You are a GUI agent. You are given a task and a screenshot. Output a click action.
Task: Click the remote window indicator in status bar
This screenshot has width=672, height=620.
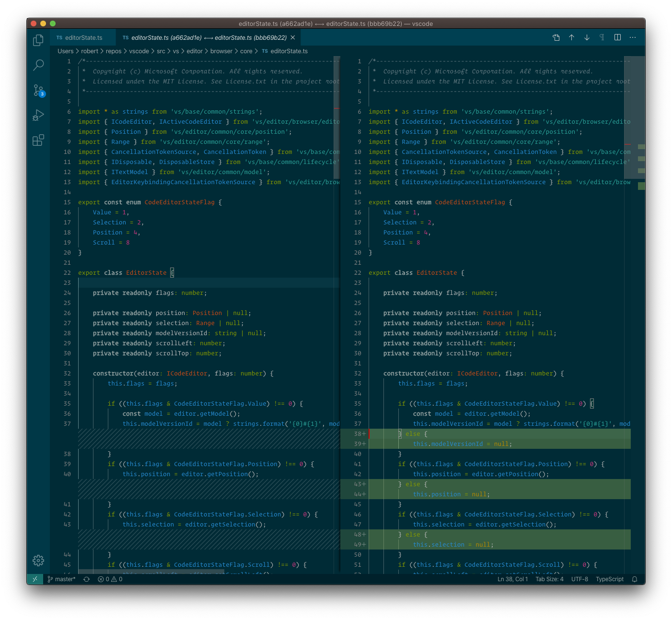coord(35,579)
